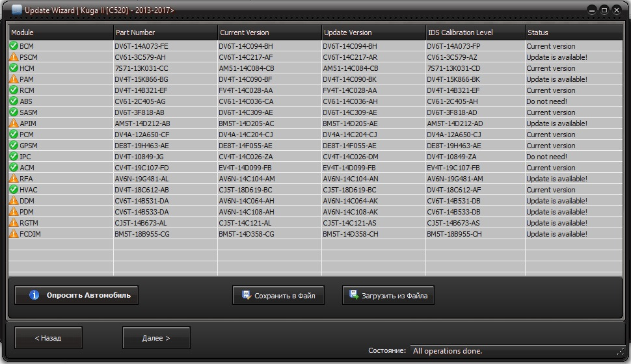Click the green check icon beside HCM
Viewport: 631px width, 364px height.
coord(14,68)
